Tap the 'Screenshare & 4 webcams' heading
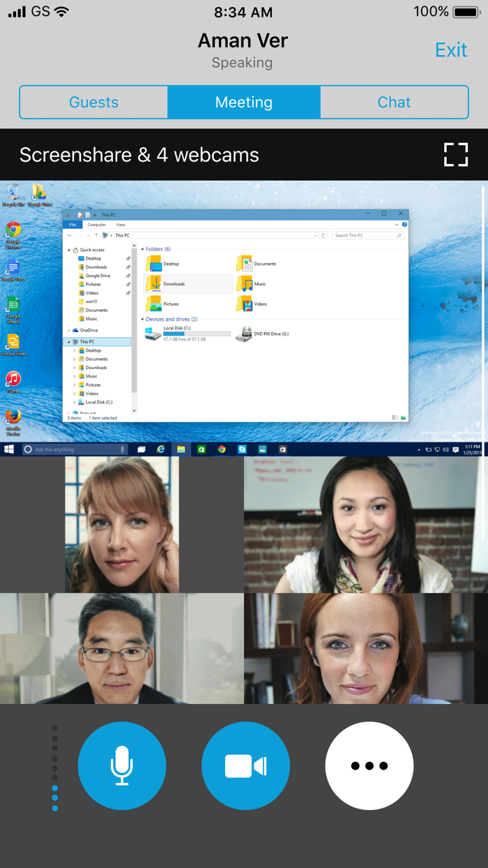This screenshot has height=868, width=488. (139, 155)
